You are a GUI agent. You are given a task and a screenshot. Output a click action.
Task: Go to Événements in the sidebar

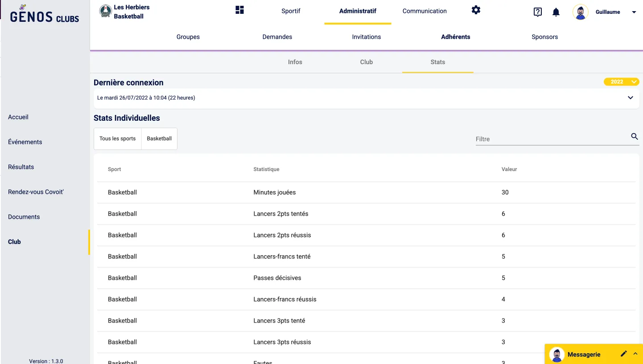tap(25, 142)
